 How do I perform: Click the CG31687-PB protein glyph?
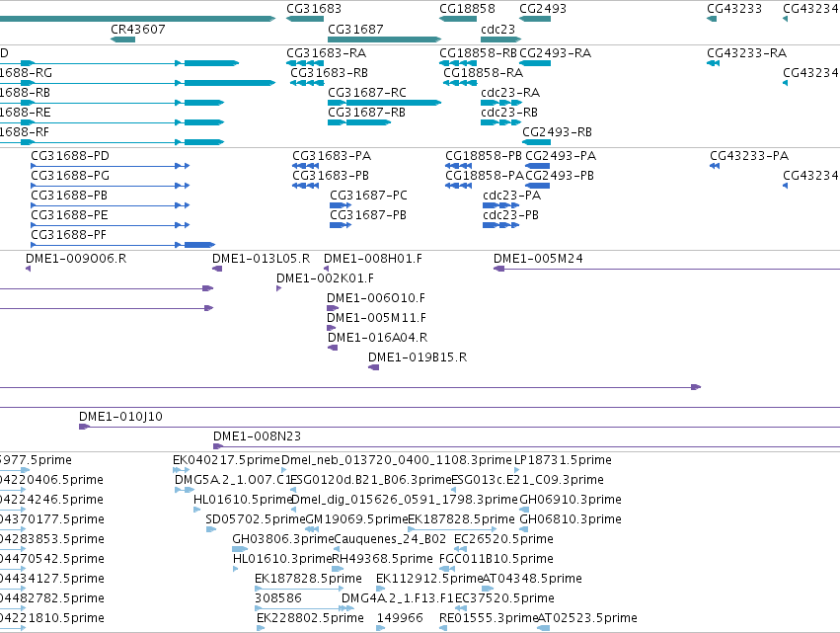(x=341, y=225)
